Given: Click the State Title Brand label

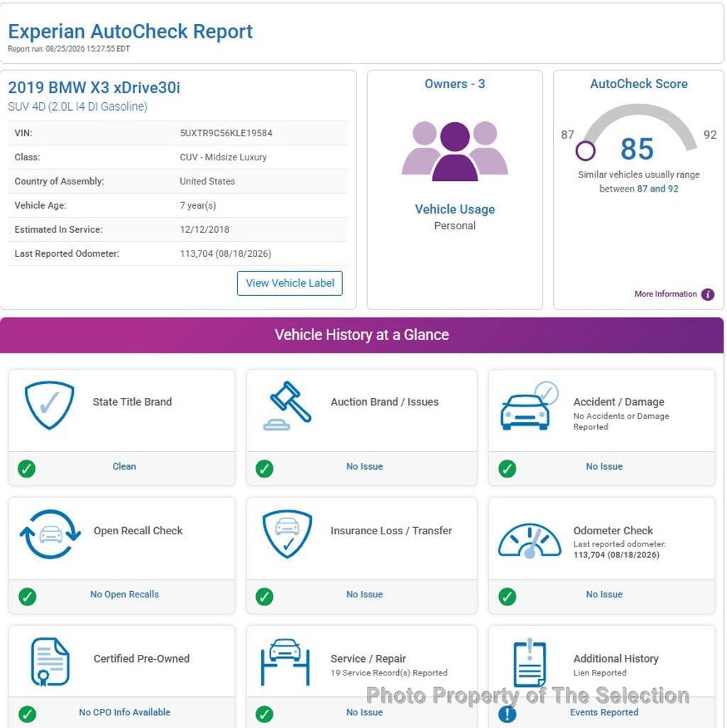Looking at the screenshot, I should [132, 402].
